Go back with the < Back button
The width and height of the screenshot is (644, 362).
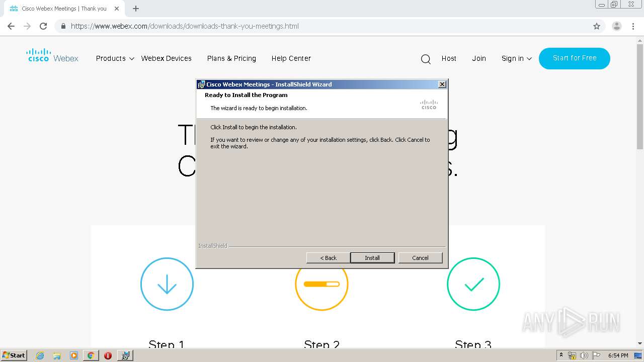328,258
